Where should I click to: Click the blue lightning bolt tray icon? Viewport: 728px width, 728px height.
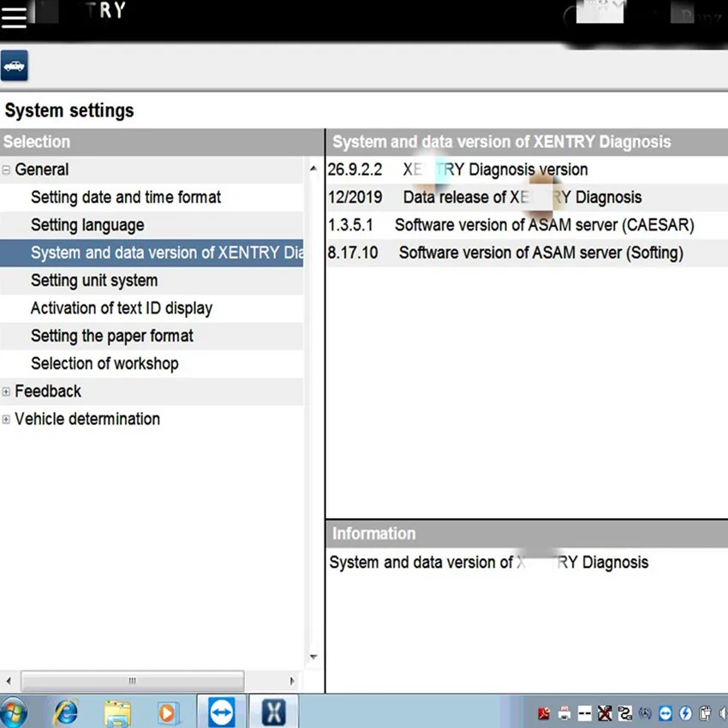point(685,713)
